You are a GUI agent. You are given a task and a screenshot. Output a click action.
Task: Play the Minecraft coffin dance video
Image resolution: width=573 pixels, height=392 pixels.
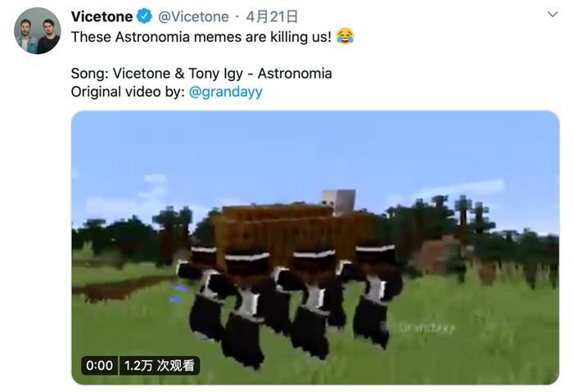[x=315, y=247]
